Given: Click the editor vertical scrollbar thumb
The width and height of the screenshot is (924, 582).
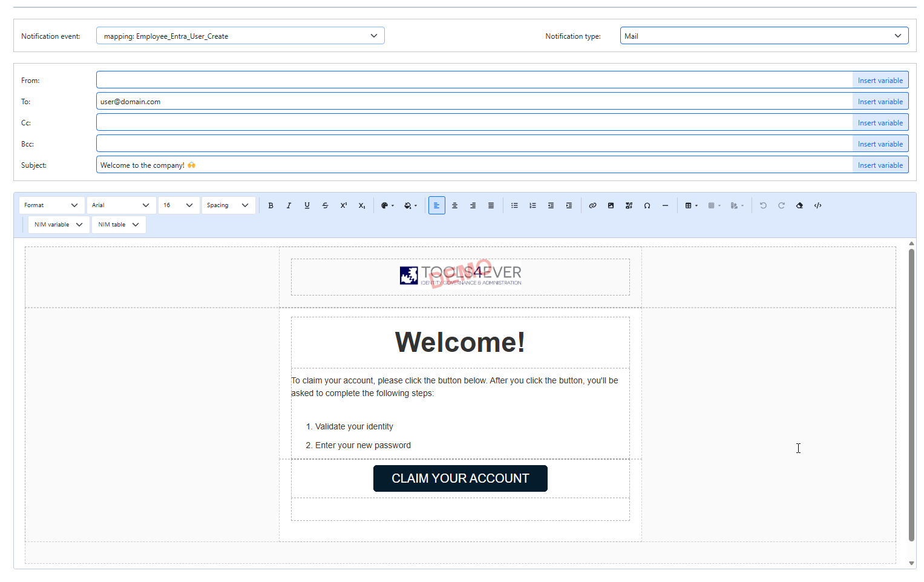Looking at the screenshot, I should click(911, 395).
